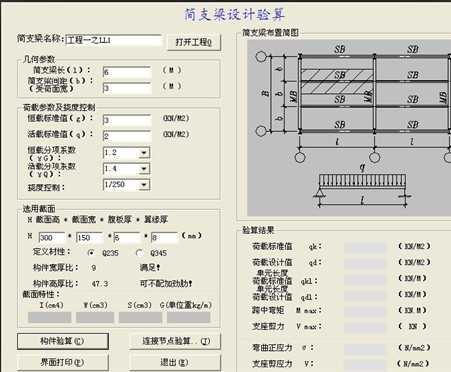Click the 满足! status text
This screenshot has height=372, width=451.
[150, 267]
